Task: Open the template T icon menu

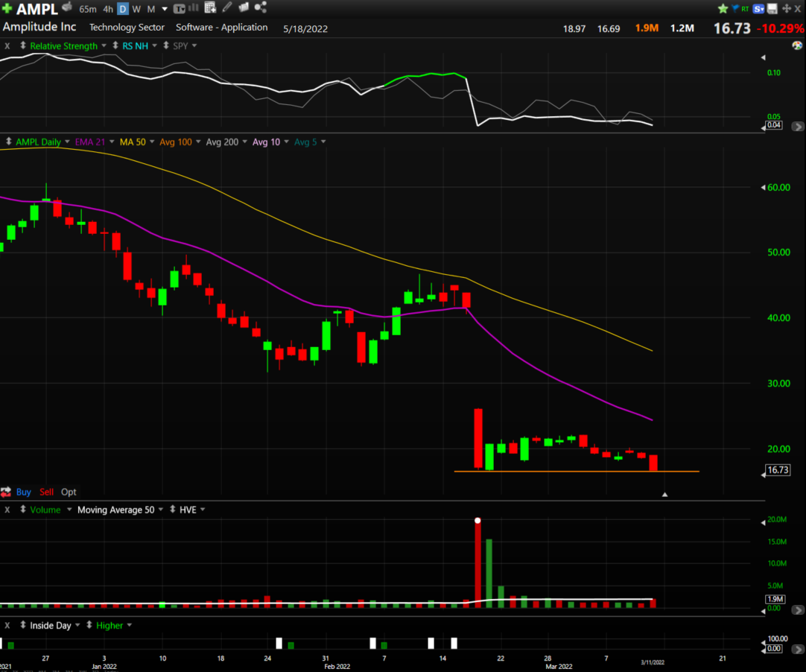Action: point(179,8)
